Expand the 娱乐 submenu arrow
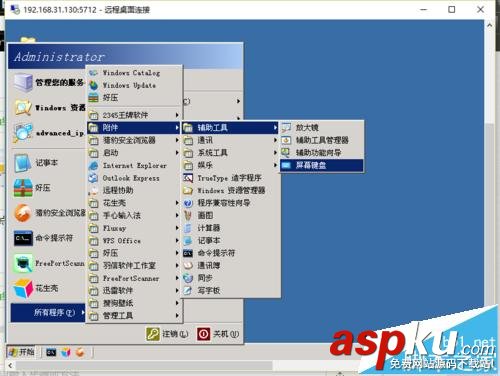The image size is (500, 376). (275, 165)
